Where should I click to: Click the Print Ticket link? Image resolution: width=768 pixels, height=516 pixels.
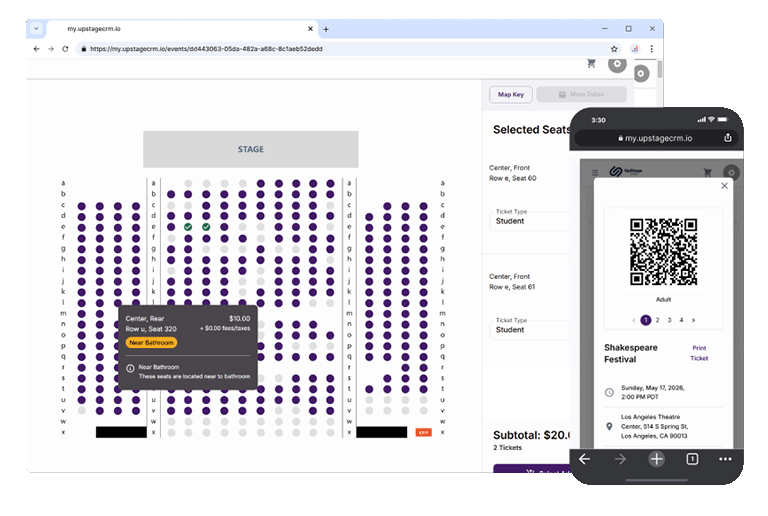click(699, 353)
